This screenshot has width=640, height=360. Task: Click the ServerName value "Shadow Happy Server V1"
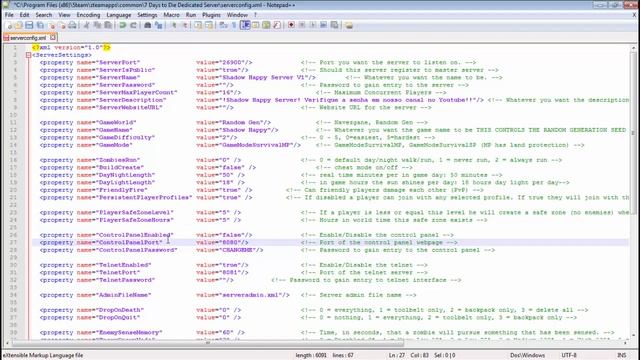264,78
